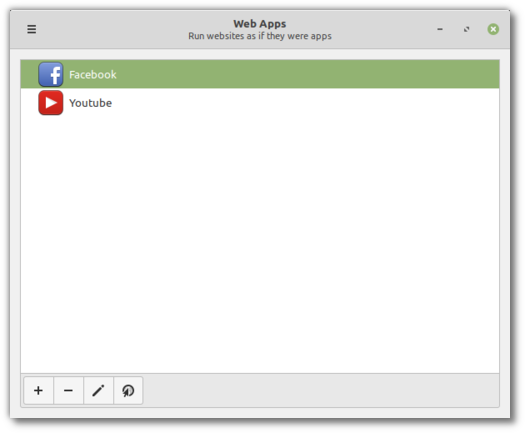Click the empty bottom toolbar area
This screenshot has width=526, height=434.
(321, 391)
